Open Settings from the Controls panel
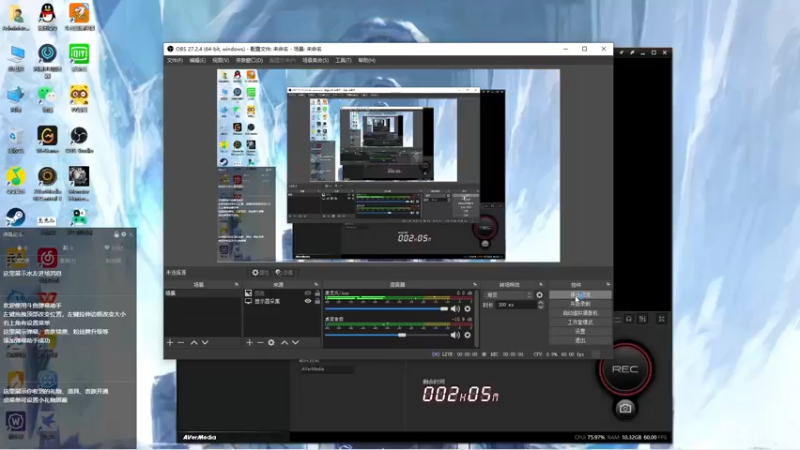The width and height of the screenshot is (800, 450). click(x=580, y=331)
